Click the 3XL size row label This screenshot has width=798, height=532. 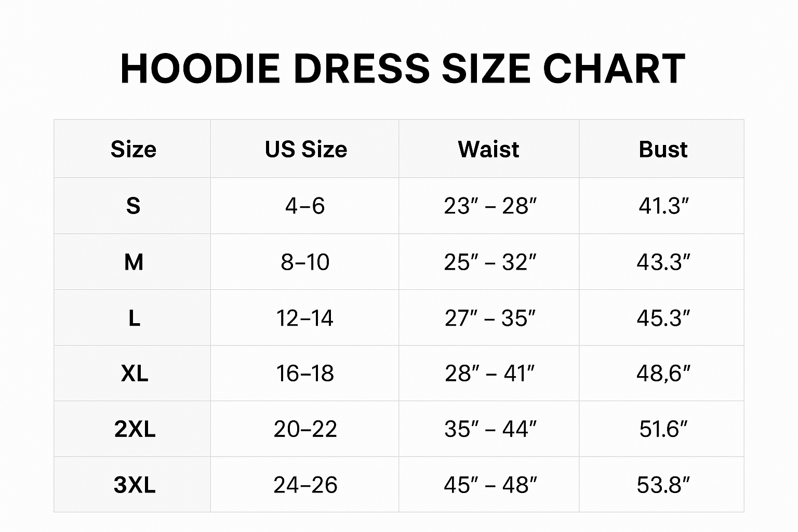click(x=135, y=485)
